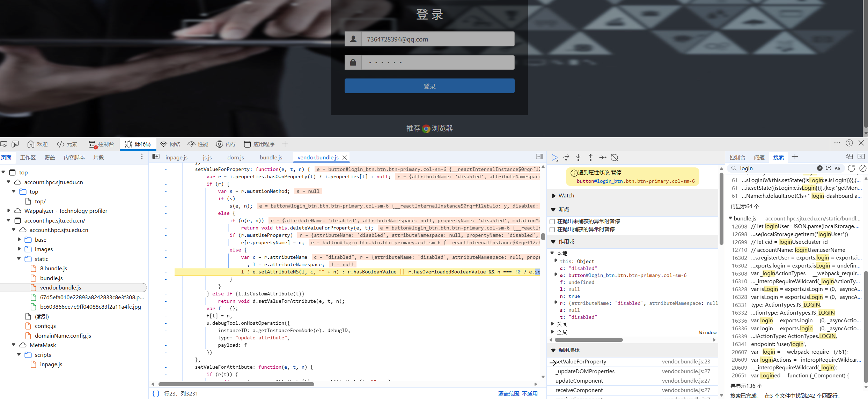Click the pretty print braces icon
The height and width of the screenshot is (399, 868).
[156, 393]
